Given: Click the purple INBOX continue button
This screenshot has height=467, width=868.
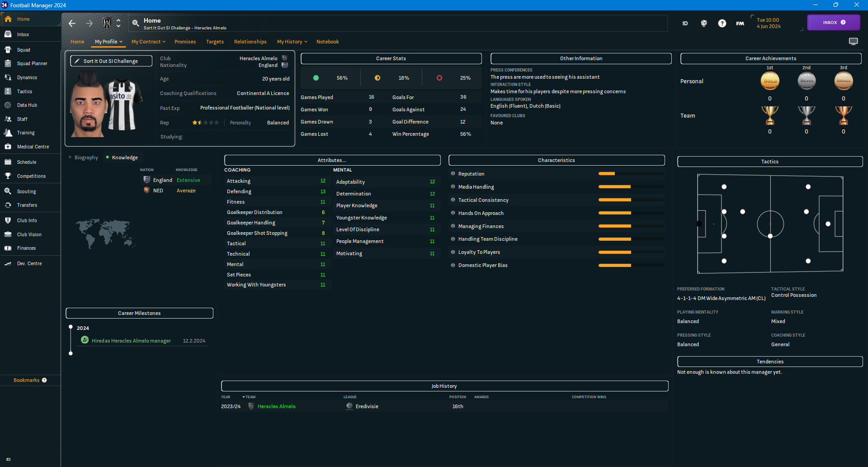Looking at the screenshot, I should pos(834,23).
